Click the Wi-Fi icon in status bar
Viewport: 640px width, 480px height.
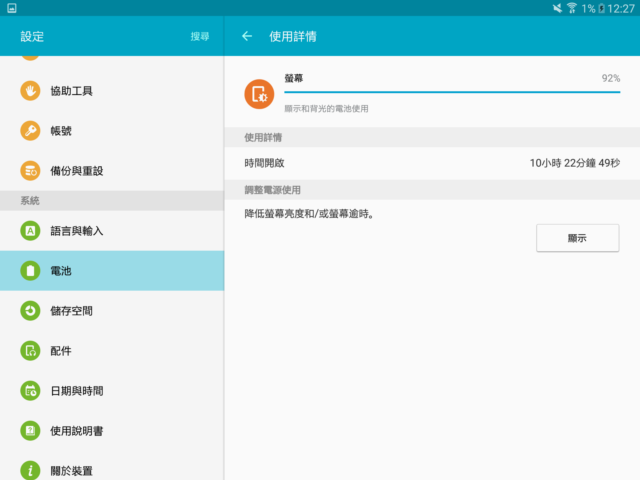[571, 8]
